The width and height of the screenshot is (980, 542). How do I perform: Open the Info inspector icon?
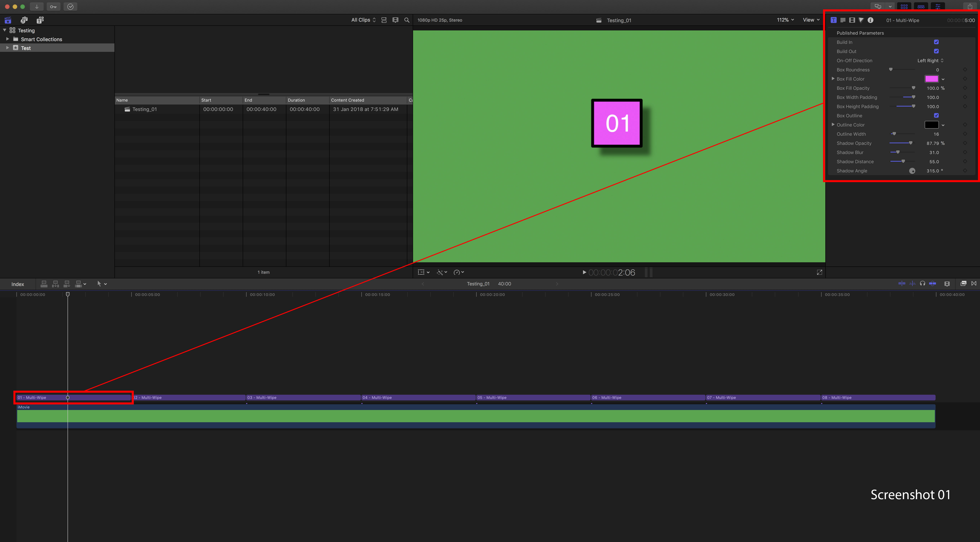click(x=871, y=20)
